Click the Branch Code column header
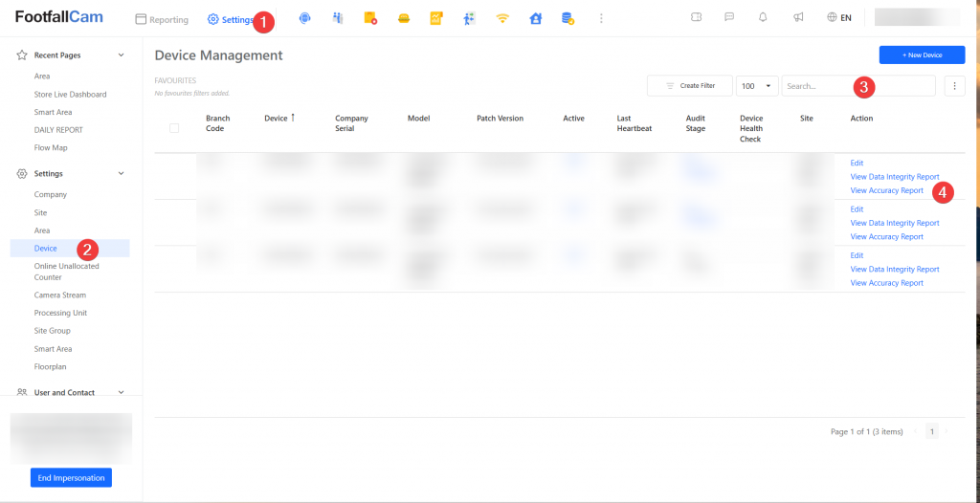This screenshot has height=503, width=980. coord(218,123)
